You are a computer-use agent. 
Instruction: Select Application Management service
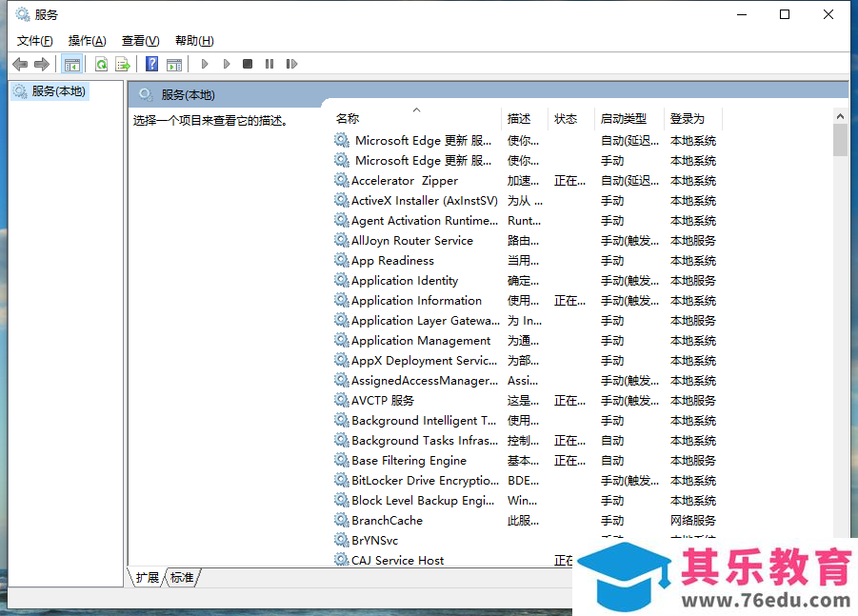(421, 340)
